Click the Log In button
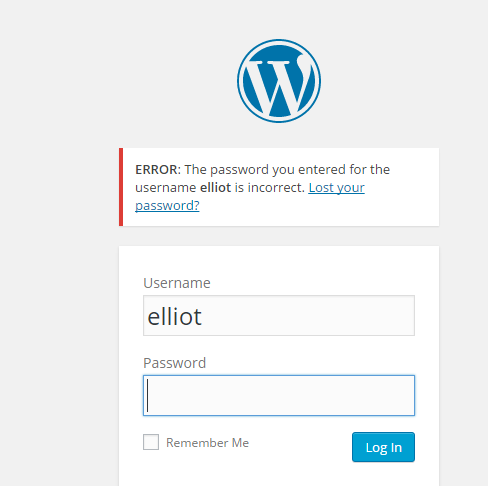The height and width of the screenshot is (486, 488). click(383, 447)
